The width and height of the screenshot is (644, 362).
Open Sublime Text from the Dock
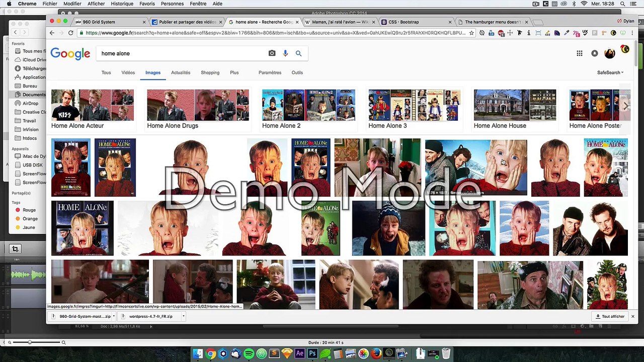click(x=274, y=353)
